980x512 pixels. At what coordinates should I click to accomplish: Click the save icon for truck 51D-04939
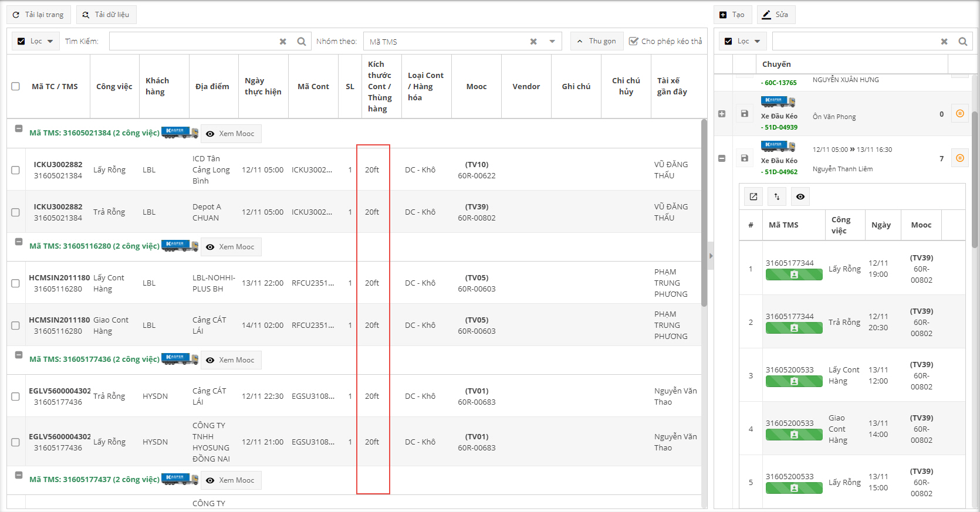(744, 114)
